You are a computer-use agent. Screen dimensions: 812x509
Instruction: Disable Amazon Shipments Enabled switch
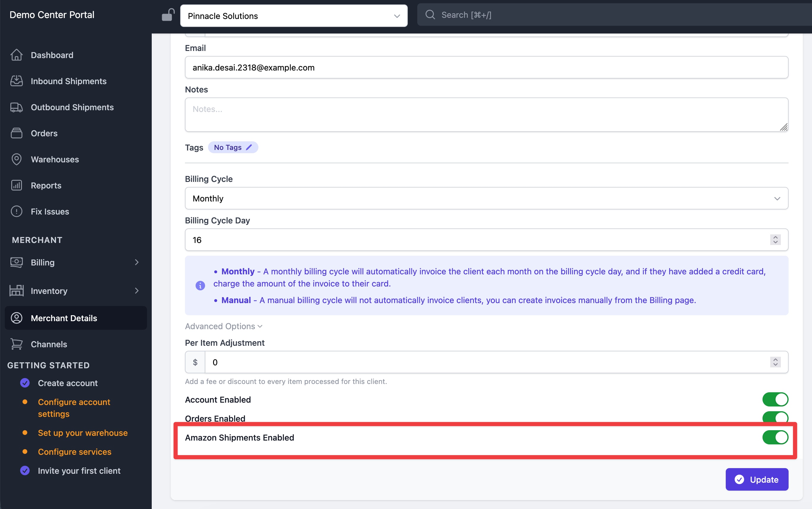click(x=775, y=437)
